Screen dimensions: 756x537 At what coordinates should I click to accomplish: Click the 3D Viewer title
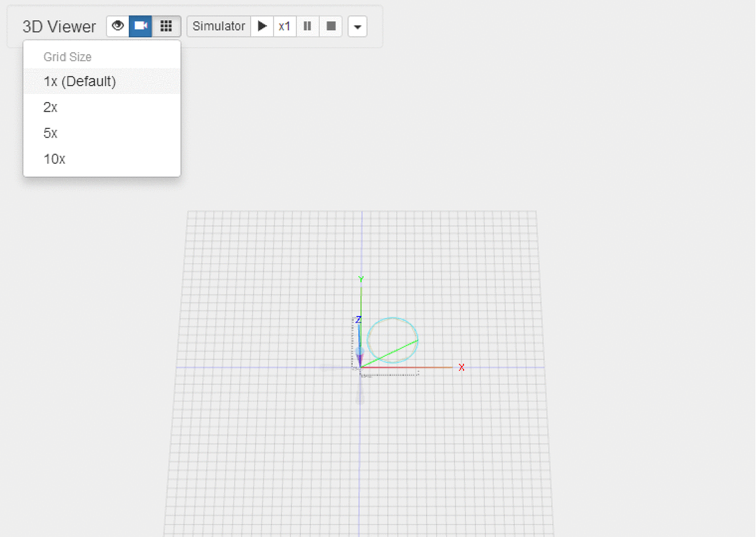coord(59,27)
